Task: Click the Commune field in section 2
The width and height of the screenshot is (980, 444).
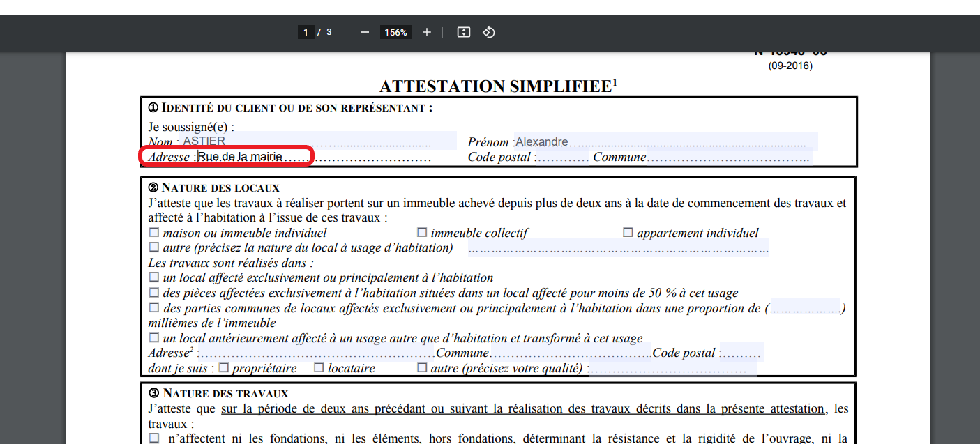Action: (571, 352)
